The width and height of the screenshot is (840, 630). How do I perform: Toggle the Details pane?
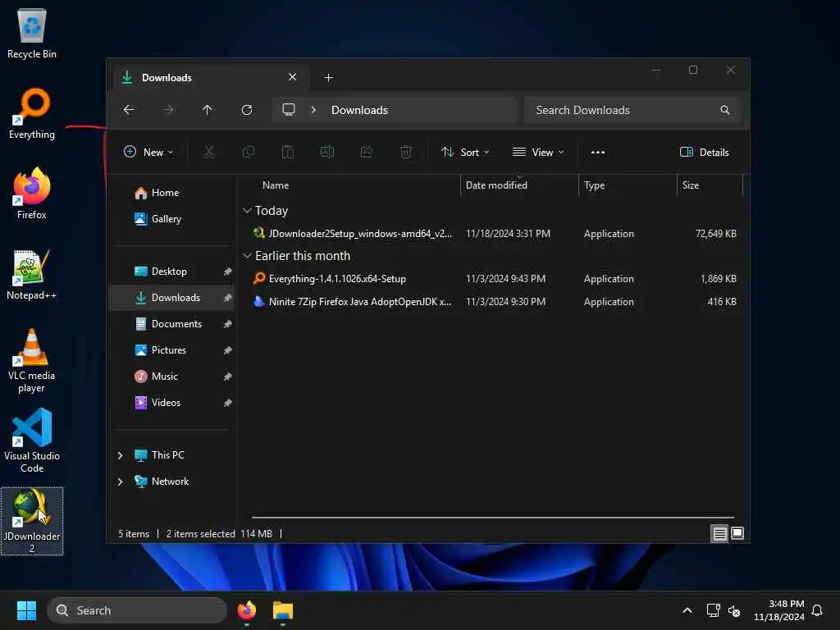coord(704,152)
